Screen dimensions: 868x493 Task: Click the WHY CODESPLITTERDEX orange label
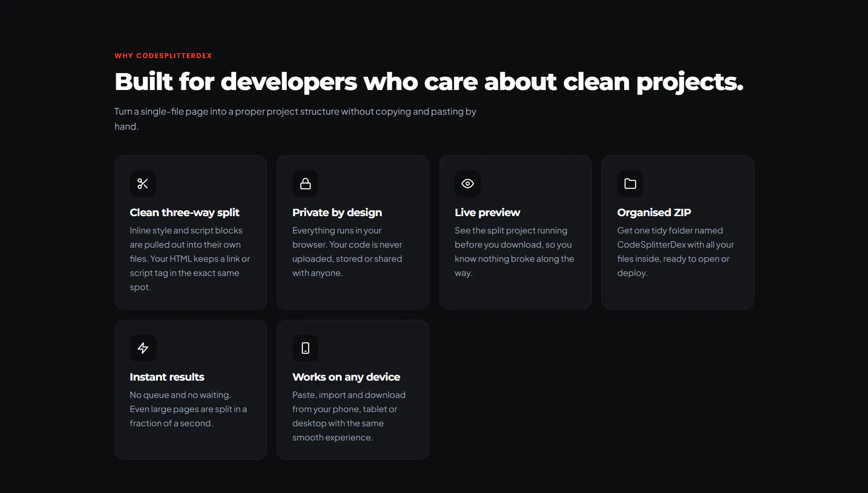click(163, 56)
